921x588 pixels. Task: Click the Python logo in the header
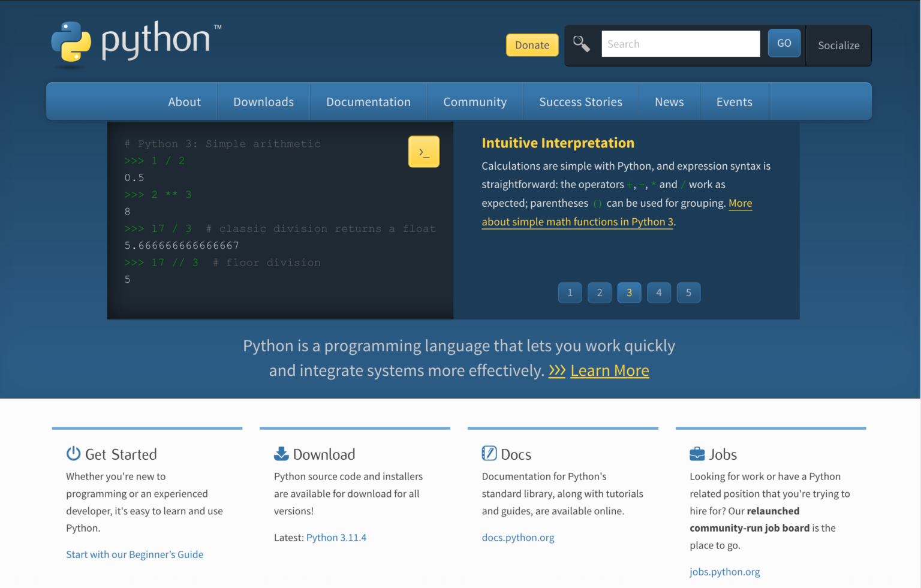tap(135, 42)
